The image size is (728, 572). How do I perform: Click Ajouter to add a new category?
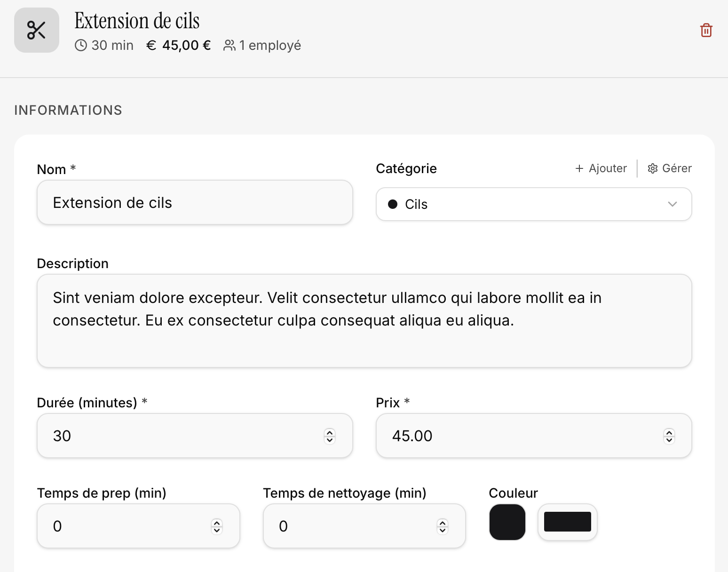tap(607, 168)
